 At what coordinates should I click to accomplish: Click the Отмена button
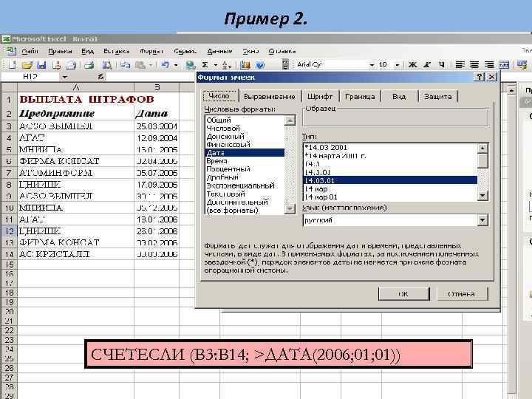[x=462, y=294]
